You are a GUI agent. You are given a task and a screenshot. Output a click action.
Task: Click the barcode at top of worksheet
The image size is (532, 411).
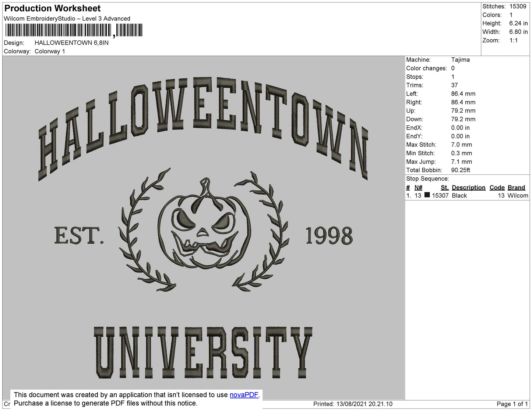[74, 30]
